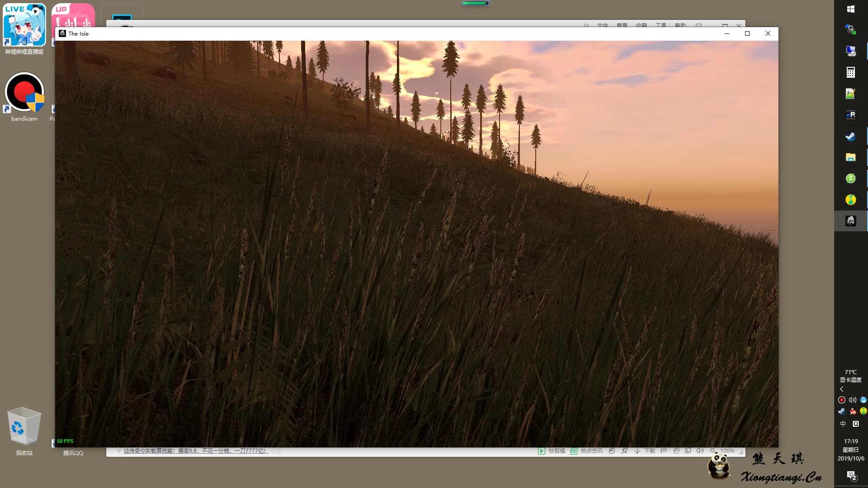Open the Windows Start menu
This screenshot has height=488, width=868.
coord(850,9)
